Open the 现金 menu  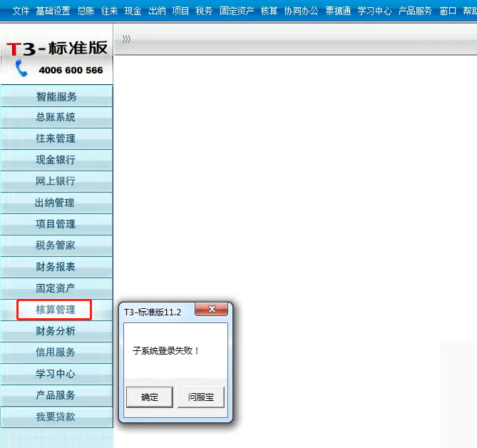[133, 11]
